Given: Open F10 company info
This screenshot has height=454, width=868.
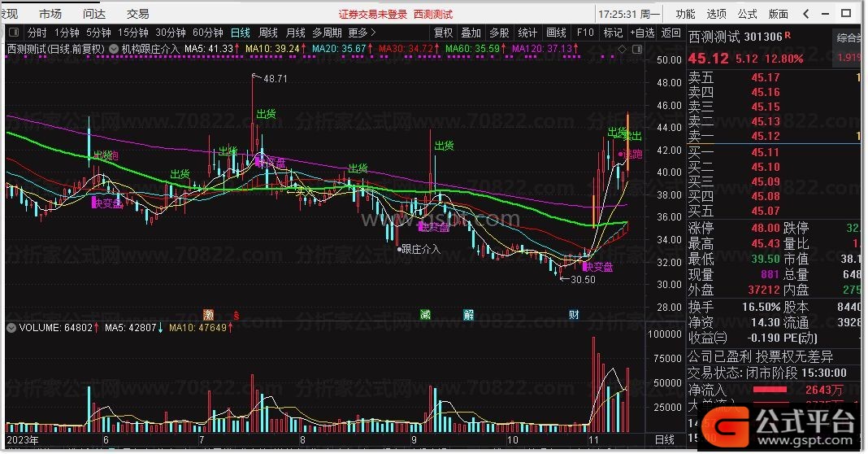Looking at the screenshot, I should 584,33.
